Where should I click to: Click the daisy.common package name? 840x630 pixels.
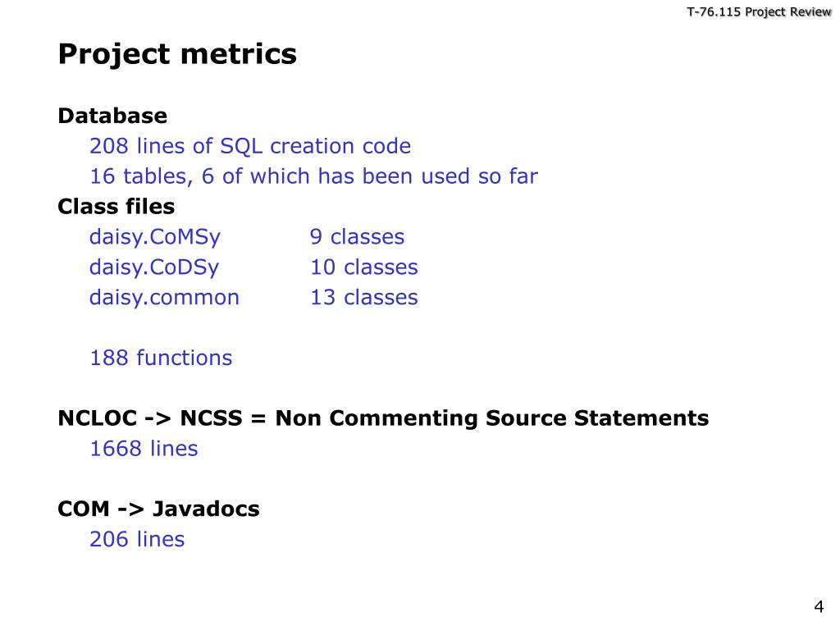164,297
